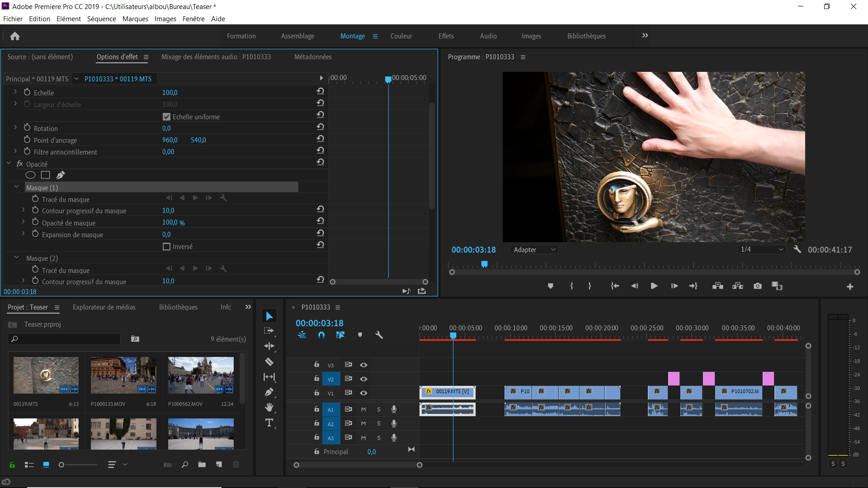Collapse Masque (1) group
The height and width of the screenshot is (488, 868).
17,187
